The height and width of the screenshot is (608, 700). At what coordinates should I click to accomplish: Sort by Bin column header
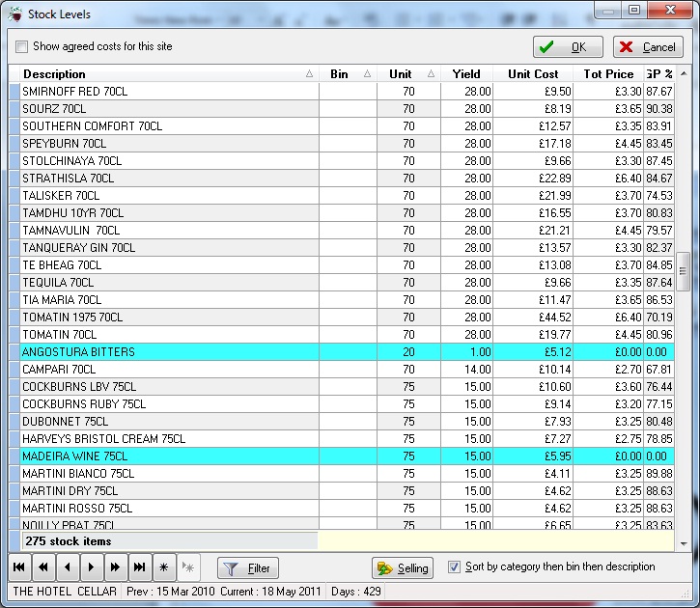click(349, 74)
